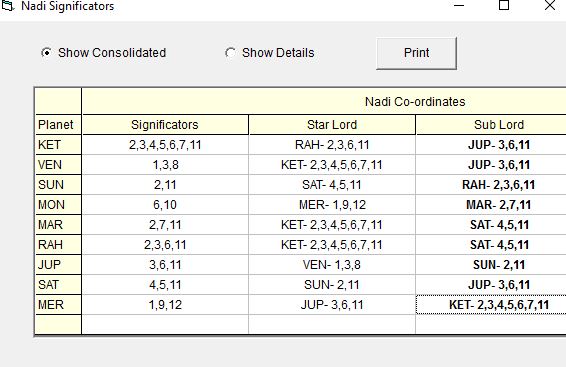Select the KET planet row header
The image size is (566, 367).
tap(58, 145)
